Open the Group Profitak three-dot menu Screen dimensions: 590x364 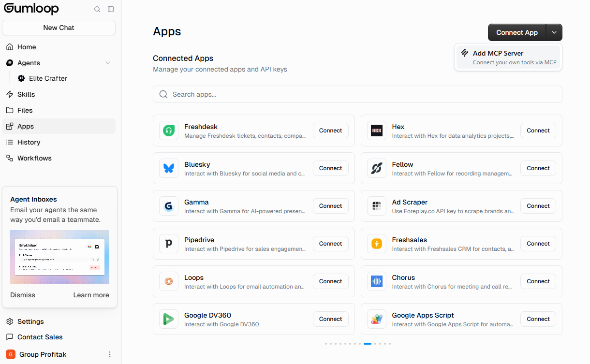(x=110, y=354)
